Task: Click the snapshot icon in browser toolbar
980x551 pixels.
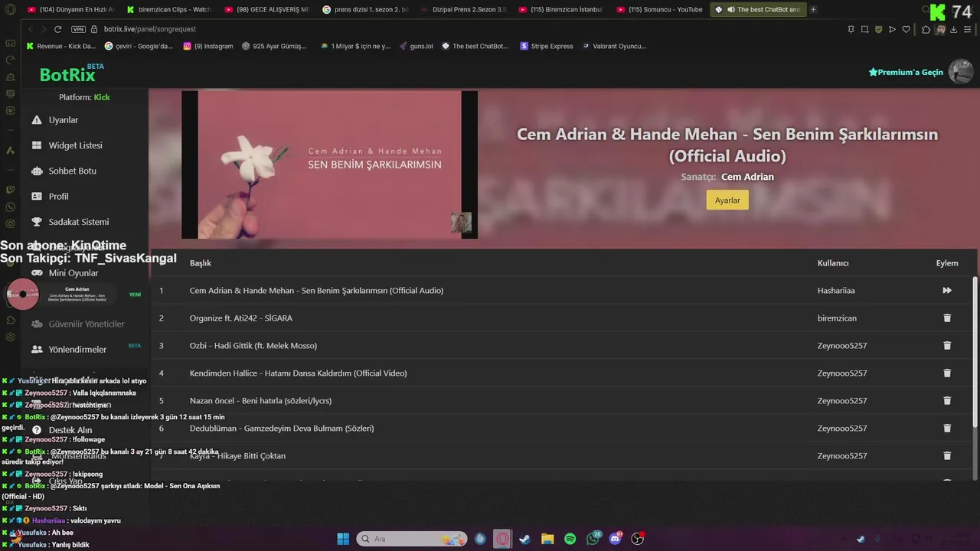Action: tap(864, 29)
